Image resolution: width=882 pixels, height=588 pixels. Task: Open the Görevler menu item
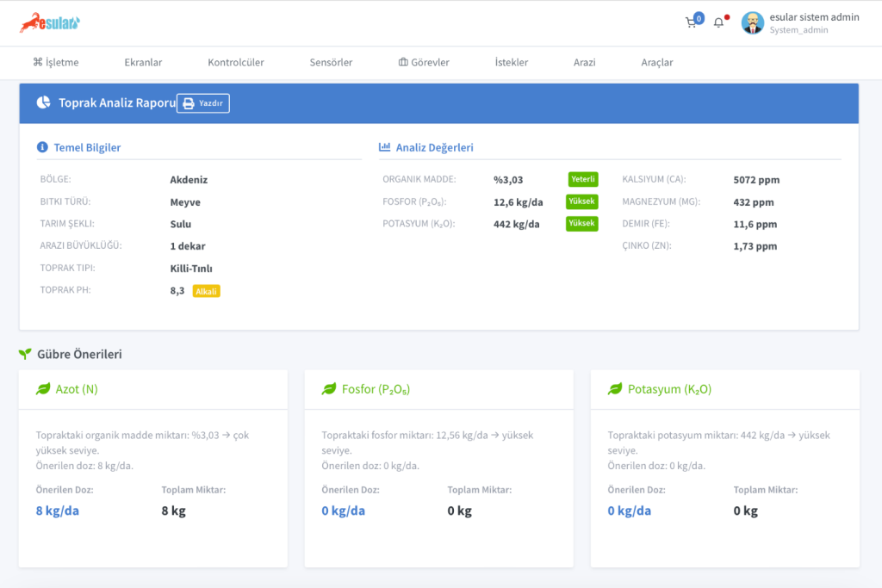click(424, 62)
